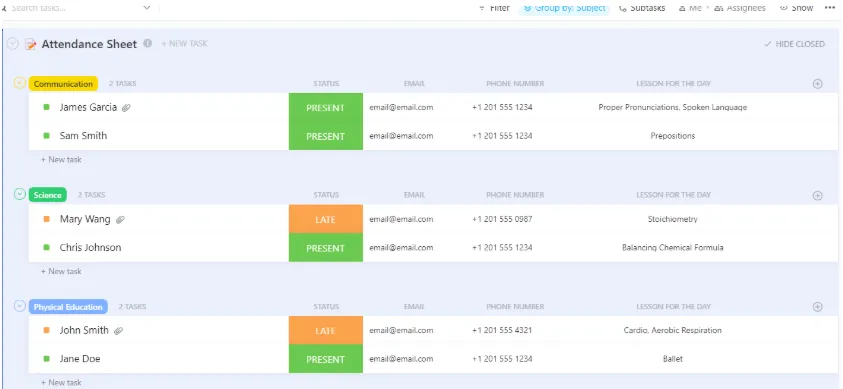Image resolution: width=843 pixels, height=389 pixels.
Task: Click STATUS column header in Physical Education group
Action: [326, 307]
